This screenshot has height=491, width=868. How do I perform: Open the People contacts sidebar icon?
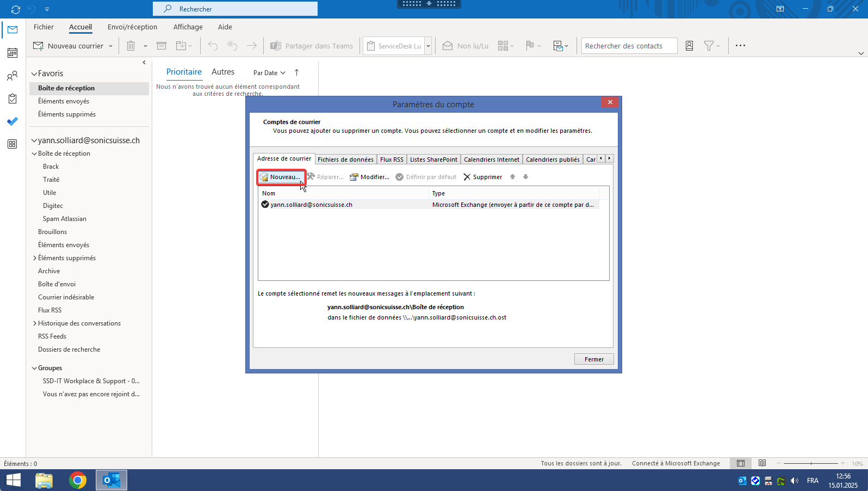[13, 76]
